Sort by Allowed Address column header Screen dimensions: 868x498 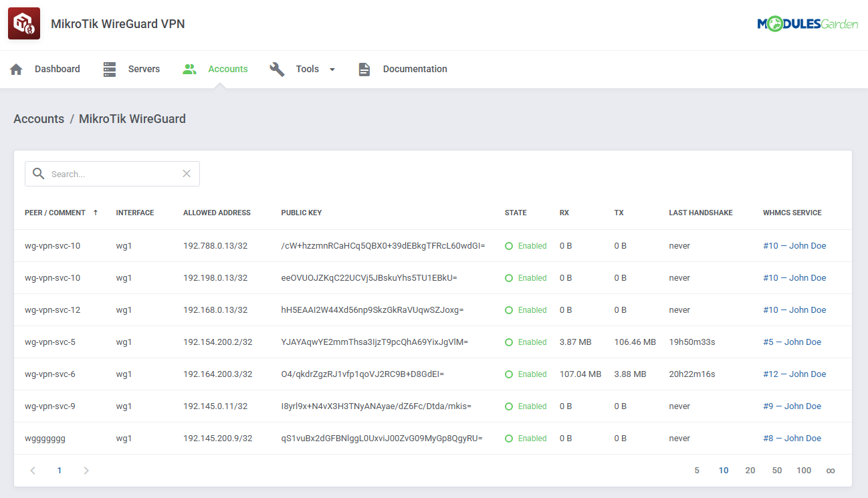click(x=217, y=213)
